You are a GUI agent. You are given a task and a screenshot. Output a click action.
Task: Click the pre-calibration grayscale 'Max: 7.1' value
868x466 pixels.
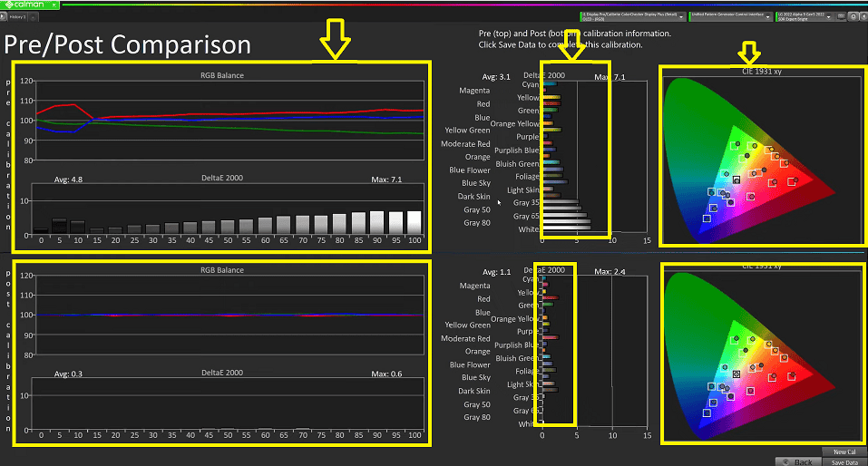click(x=386, y=180)
